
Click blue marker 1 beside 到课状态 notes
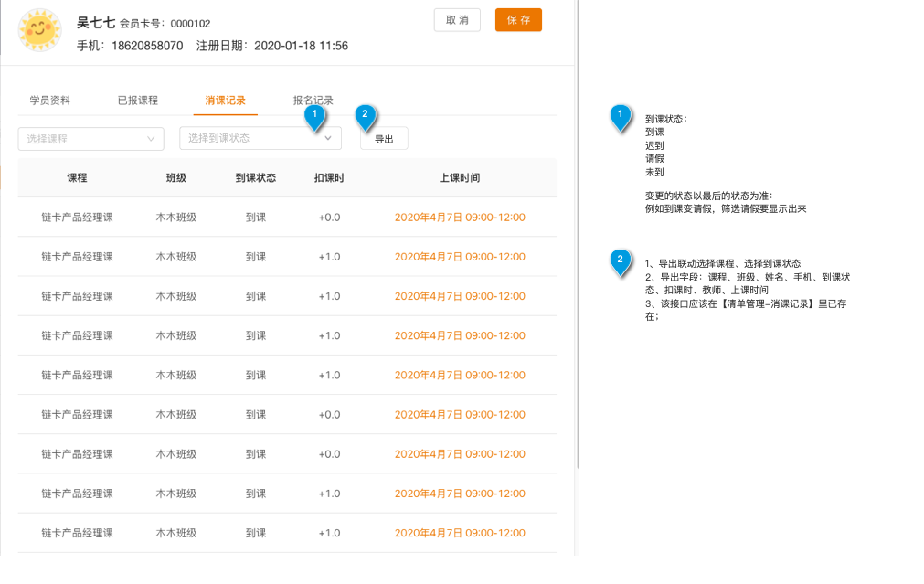point(621,115)
